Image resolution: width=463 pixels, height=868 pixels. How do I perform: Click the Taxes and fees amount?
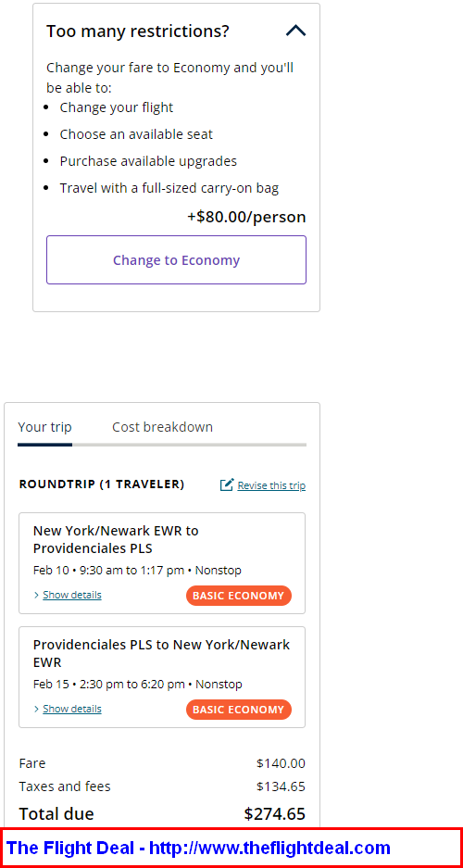coord(281,786)
